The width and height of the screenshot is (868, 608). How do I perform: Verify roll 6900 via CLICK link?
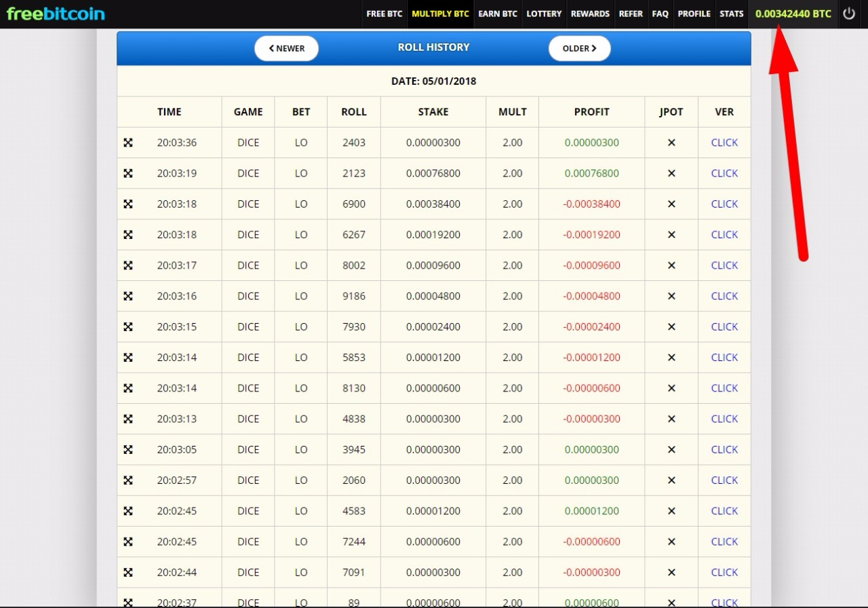point(724,204)
